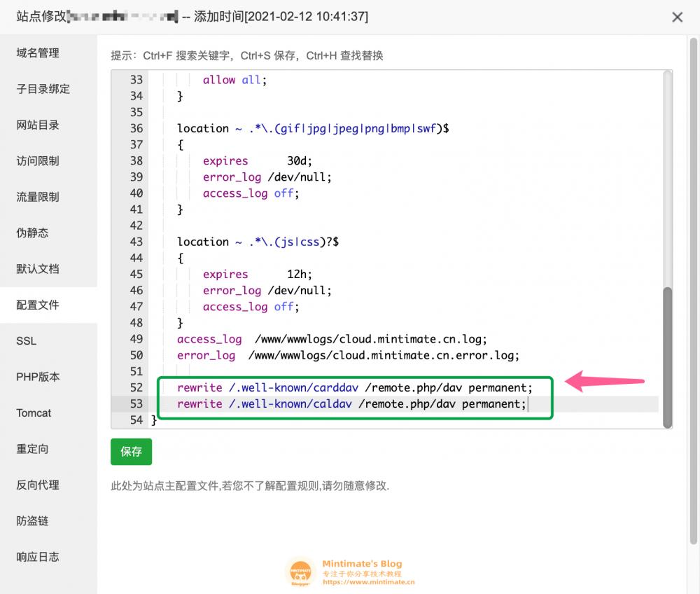This screenshot has width=700, height=594.
Task: Click the 配置文件 tab
Action: [38, 305]
